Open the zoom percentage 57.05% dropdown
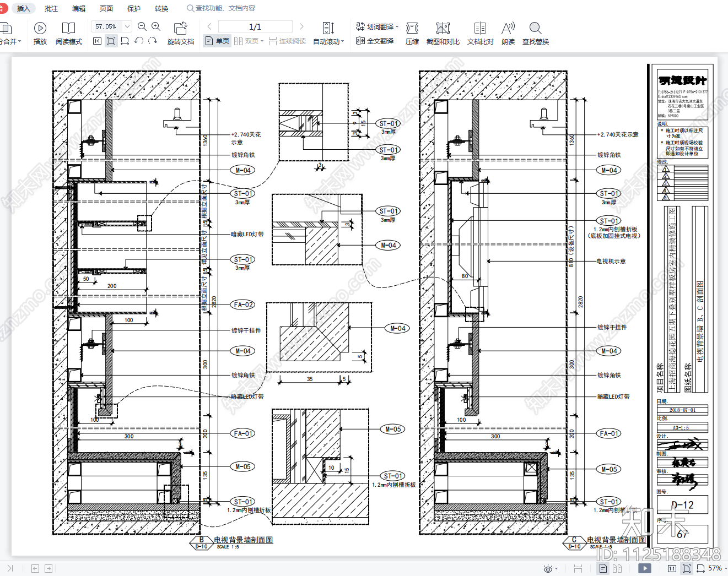The height and width of the screenshot is (576, 728). pos(127,26)
